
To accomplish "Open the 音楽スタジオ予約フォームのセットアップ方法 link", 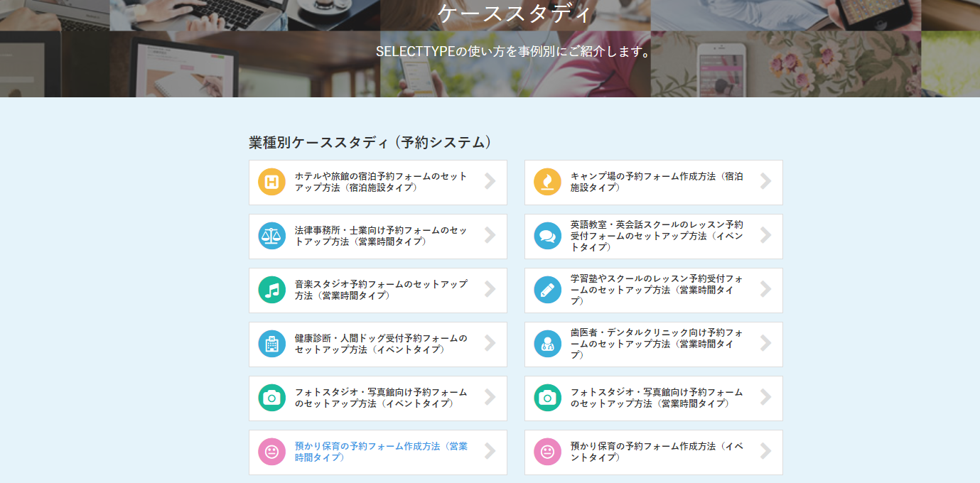I will click(377, 290).
